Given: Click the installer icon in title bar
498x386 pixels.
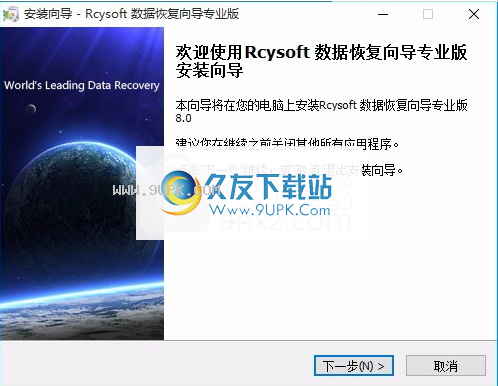Looking at the screenshot, I should click(x=11, y=14).
